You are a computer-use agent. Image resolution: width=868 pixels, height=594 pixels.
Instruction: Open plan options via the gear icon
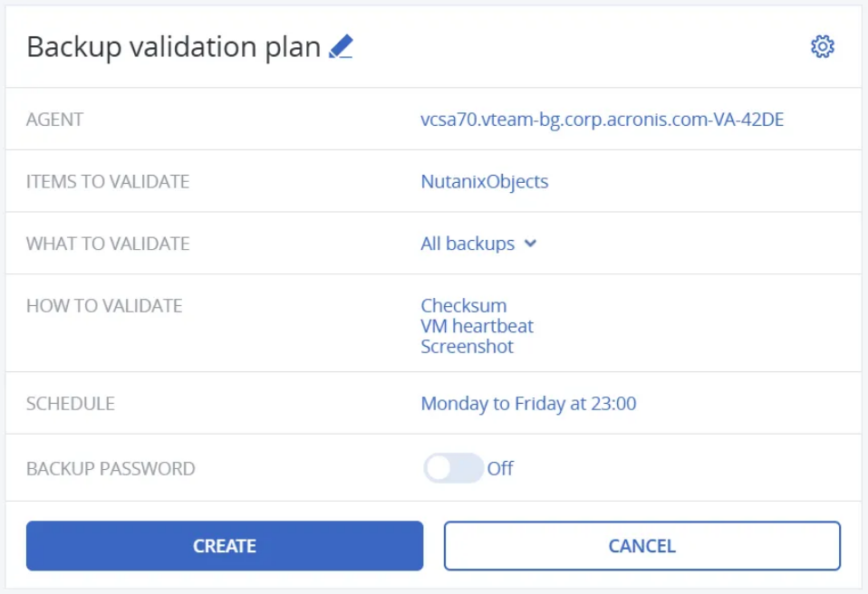[x=822, y=46]
